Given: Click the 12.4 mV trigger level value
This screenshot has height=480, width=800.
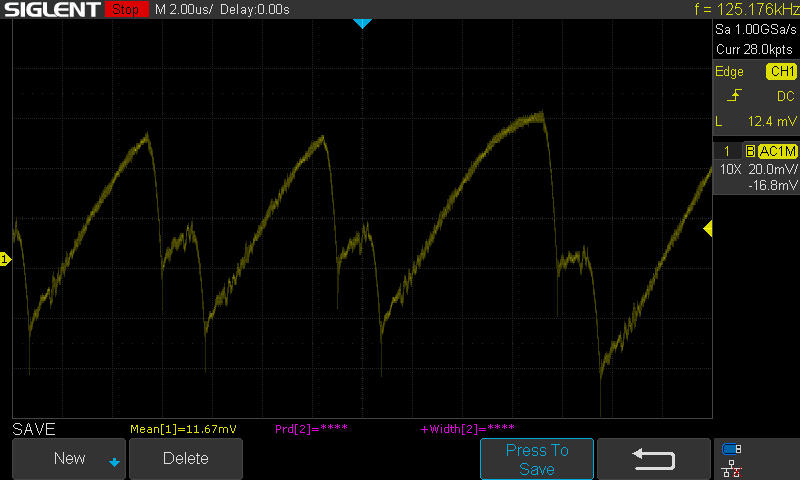Looking at the screenshot, I should (770, 121).
